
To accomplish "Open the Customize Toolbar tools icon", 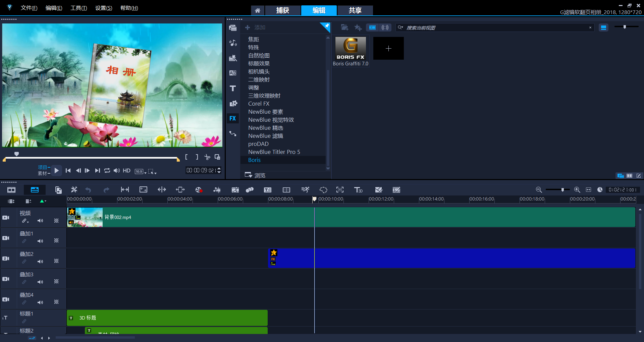I will tap(74, 190).
